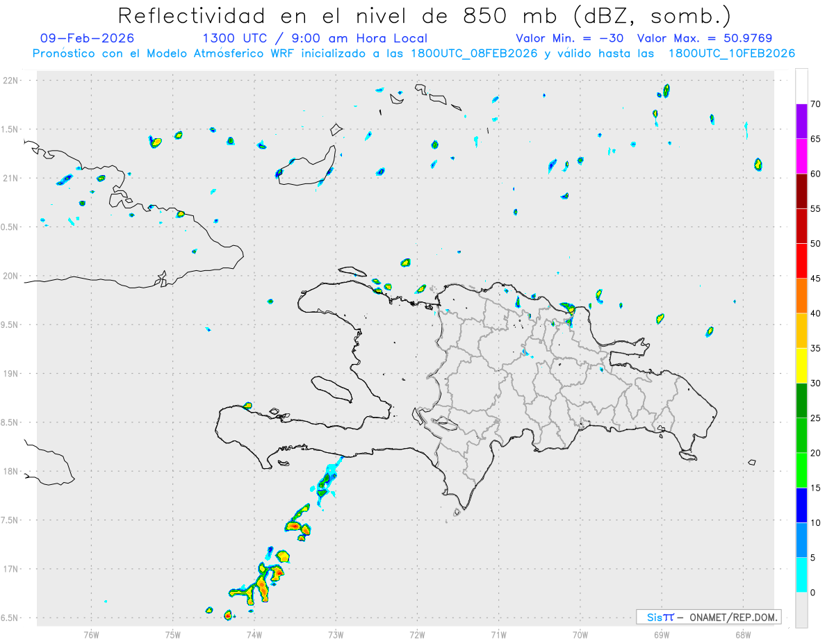The width and height of the screenshot is (834, 644).
Task: Select the medium green 20–25 dBZ legend color
Action: (x=801, y=436)
